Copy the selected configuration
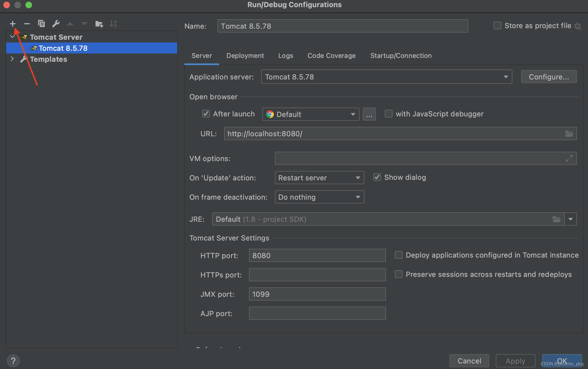Viewport: 588px width, 369px height. [41, 24]
